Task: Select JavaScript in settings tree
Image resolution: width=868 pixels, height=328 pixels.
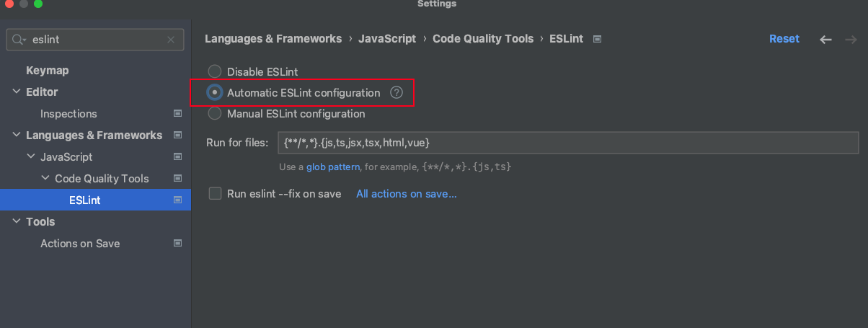Action: [x=66, y=156]
